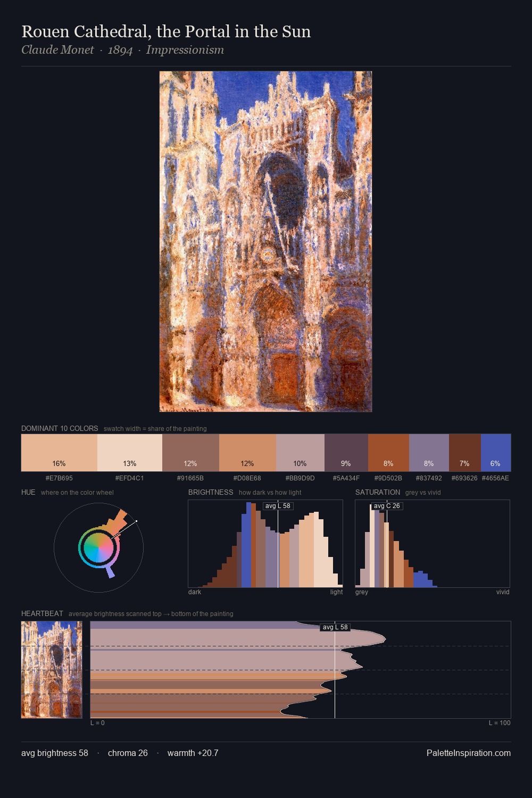The height and width of the screenshot is (798, 532).
Task: Select the #5A434F dark plum swatch
Action: (346, 453)
